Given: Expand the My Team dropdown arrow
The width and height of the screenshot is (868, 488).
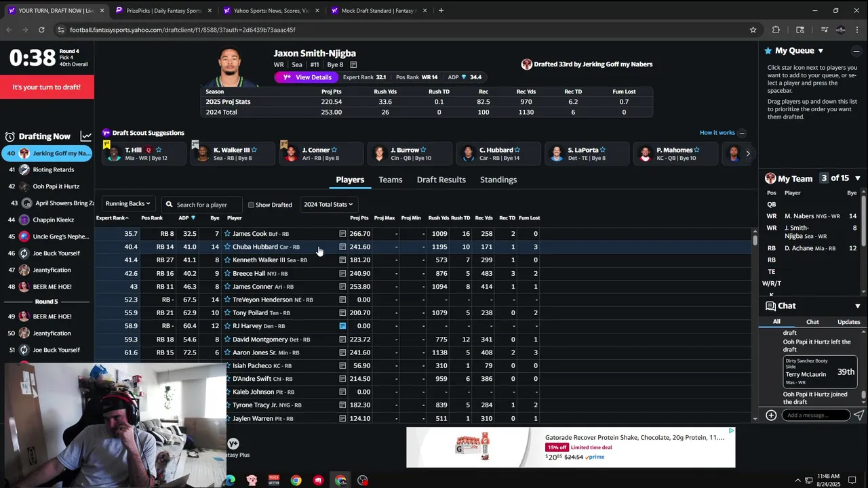Looking at the screenshot, I should [857, 178].
